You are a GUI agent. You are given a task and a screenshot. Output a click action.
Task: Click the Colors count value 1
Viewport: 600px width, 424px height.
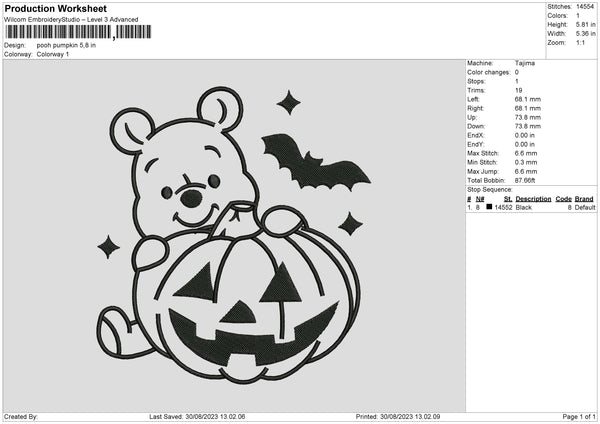coord(578,16)
